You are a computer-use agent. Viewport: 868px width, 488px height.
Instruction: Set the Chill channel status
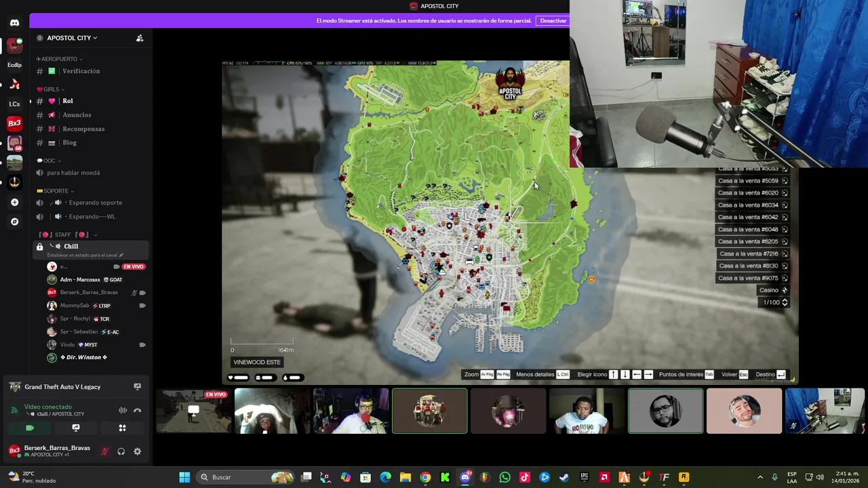[85, 256]
